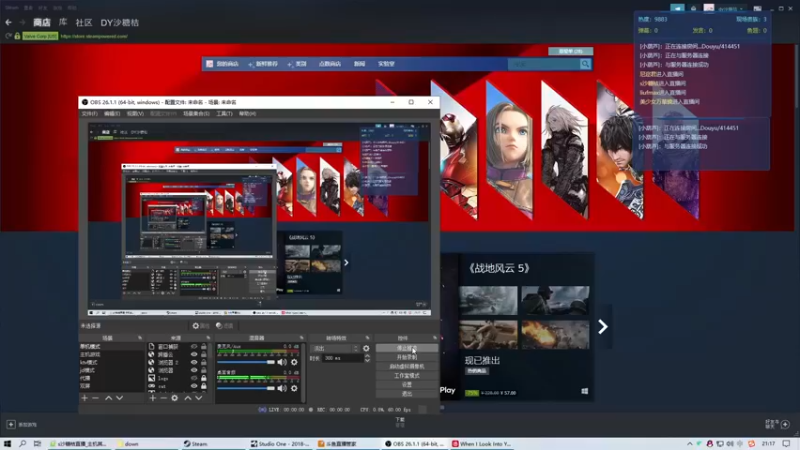Viewport: 800px width, 450px height.
Task: Open the 库 library tab in Steam
Action: pos(63,22)
